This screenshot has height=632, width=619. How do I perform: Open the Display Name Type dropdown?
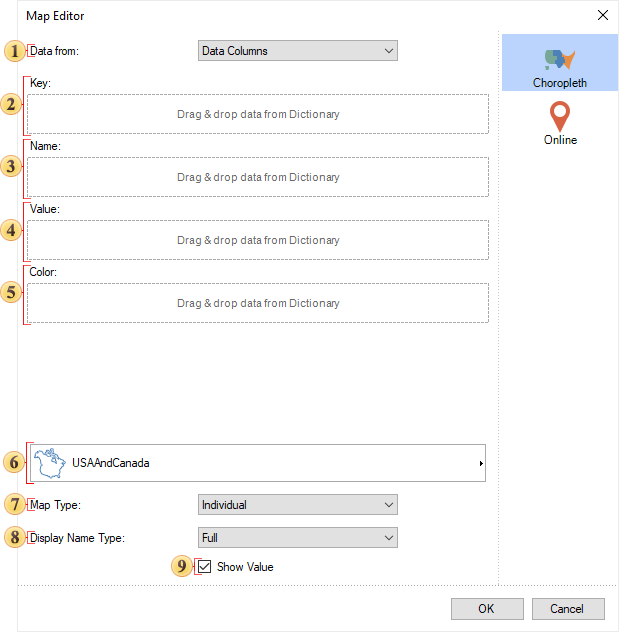tap(298, 538)
